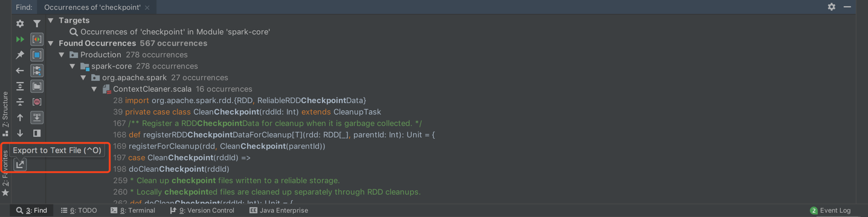Open the Terminal tool window tab
The image size is (868, 217).
(133, 210)
